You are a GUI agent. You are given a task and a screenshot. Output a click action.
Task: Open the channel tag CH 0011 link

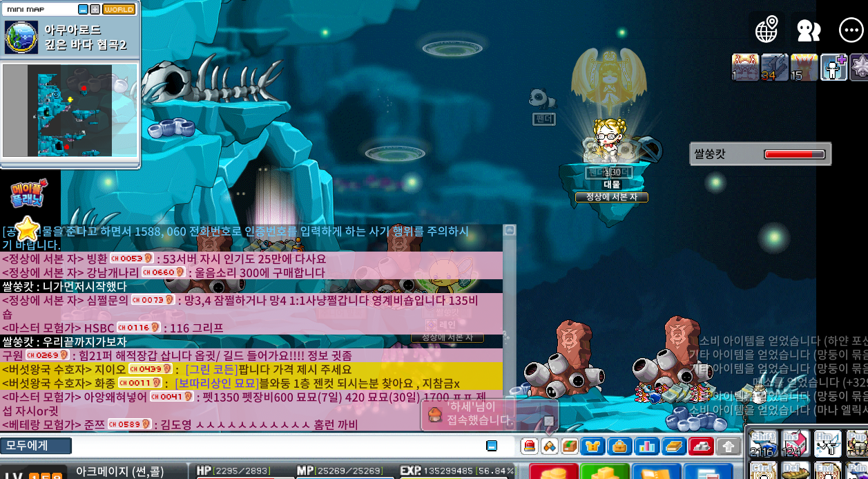[x=140, y=383]
